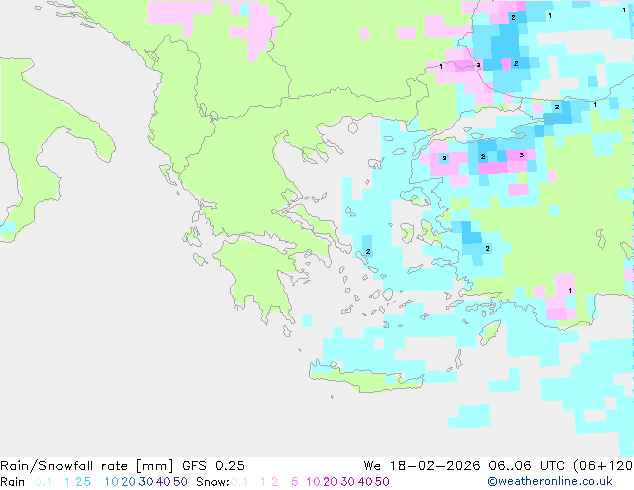Click the date "We 18-02-2026" text

pyautogui.click(x=421, y=466)
